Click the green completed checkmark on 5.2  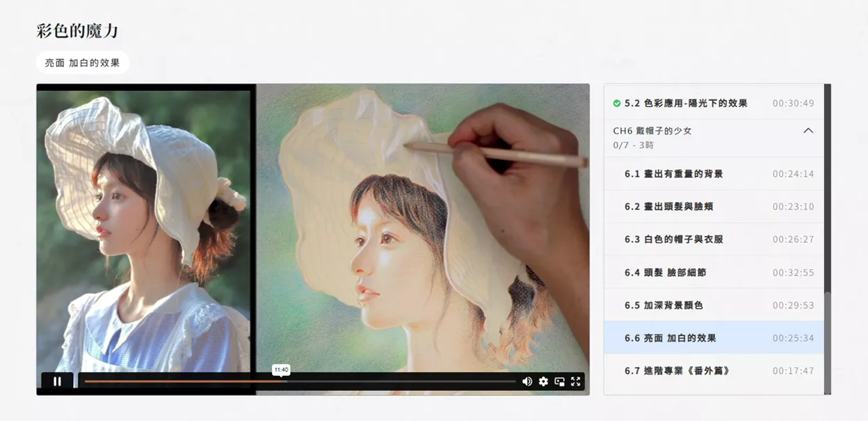coord(616,103)
